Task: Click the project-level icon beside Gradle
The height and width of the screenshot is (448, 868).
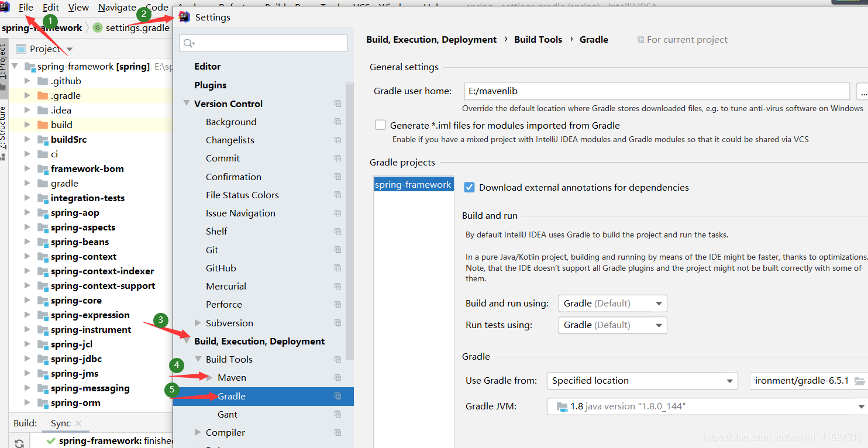Action: click(337, 397)
